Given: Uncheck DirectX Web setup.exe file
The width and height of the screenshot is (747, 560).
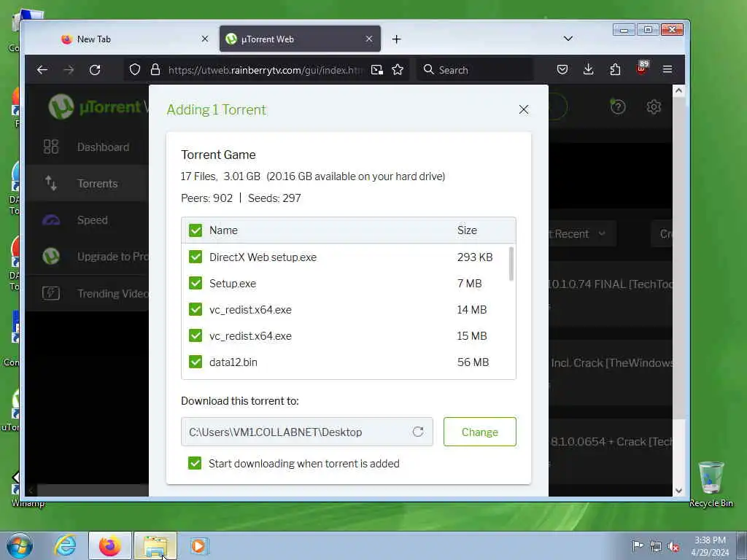Looking at the screenshot, I should click(196, 257).
